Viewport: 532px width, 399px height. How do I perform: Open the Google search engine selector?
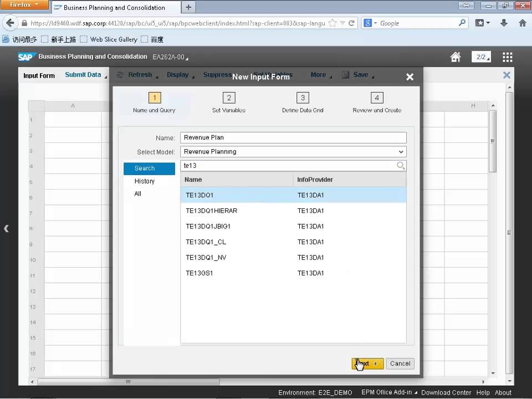[370, 23]
